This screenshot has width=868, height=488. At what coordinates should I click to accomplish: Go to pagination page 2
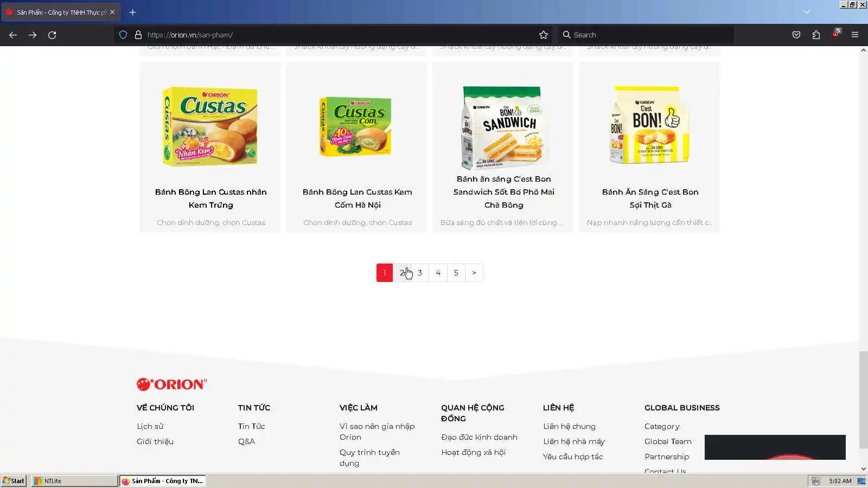402,273
